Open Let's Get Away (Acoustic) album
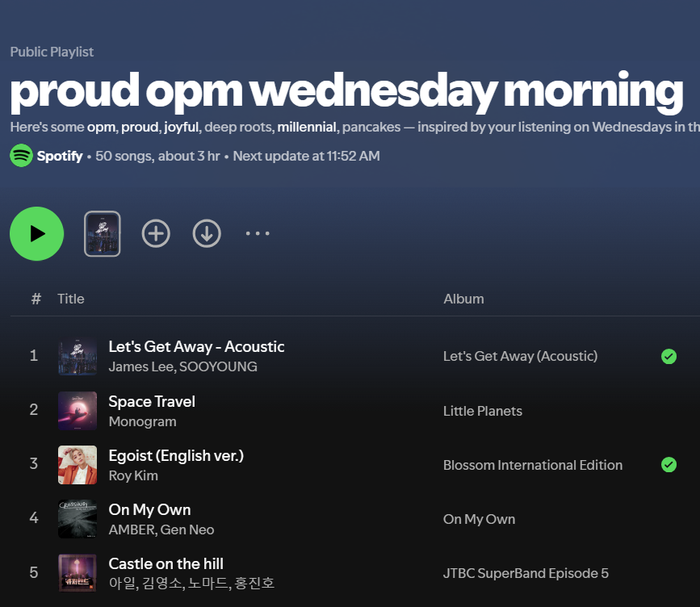 520,356
